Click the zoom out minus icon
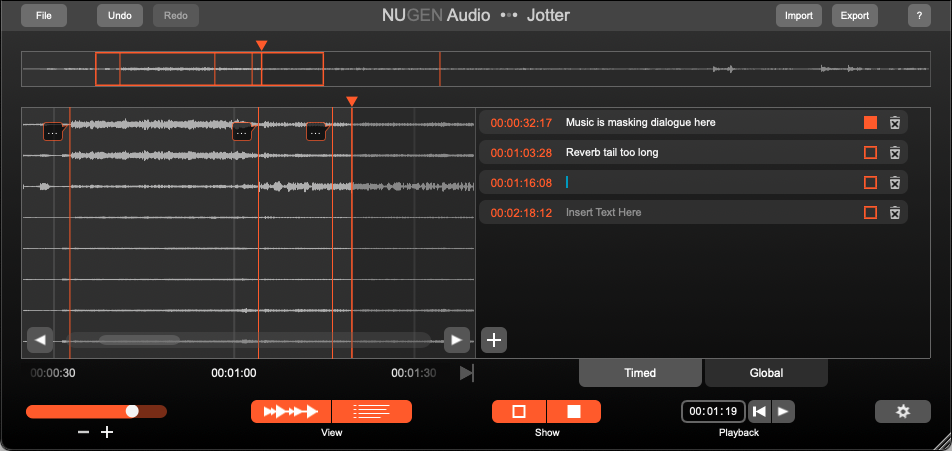This screenshot has height=451, width=952. click(x=83, y=432)
